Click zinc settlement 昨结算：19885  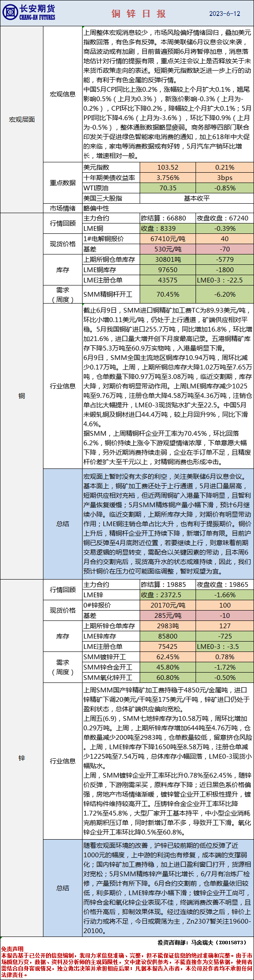coord(168,584)
